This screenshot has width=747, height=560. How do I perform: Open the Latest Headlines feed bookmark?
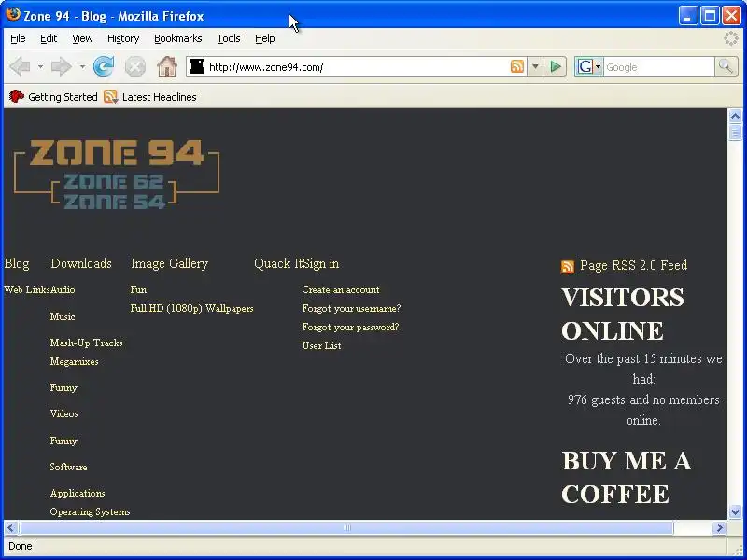tap(149, 97)
